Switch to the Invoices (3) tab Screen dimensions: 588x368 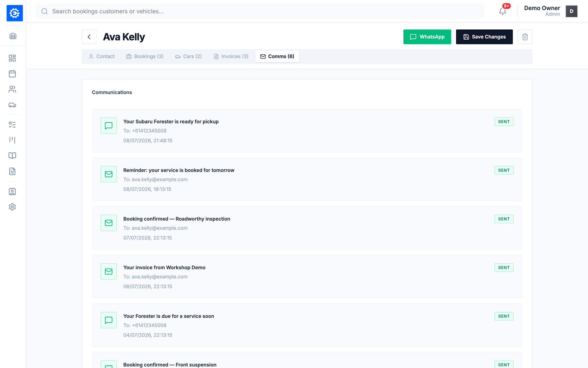coord(231,57)
